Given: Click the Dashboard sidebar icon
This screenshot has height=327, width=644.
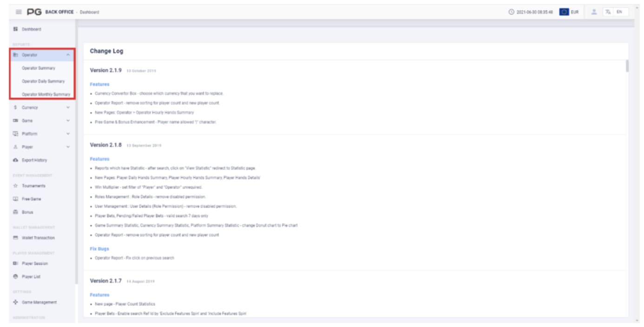Looking at the screenshot, I should pyautogui.click(x=15, y=29).
